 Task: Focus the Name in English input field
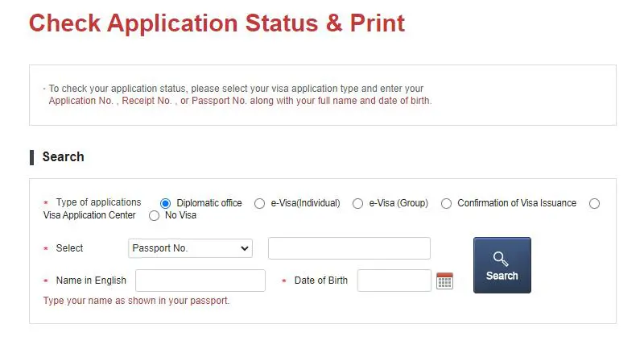[200, 281]
